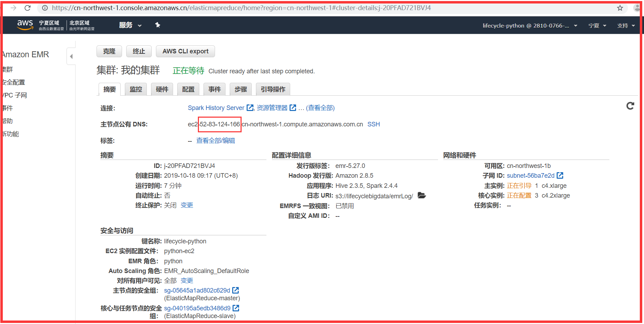The width and height of the screenshot is (644, 324).
Task: Click the bookmark star in browser toolbar
Action: (x=620, y=8)
